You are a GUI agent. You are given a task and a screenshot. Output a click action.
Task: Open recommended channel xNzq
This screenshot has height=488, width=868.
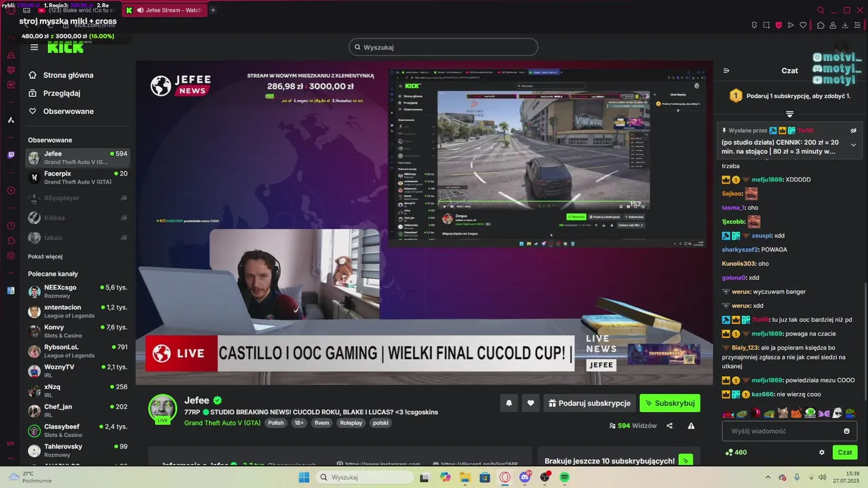[77, 390]
